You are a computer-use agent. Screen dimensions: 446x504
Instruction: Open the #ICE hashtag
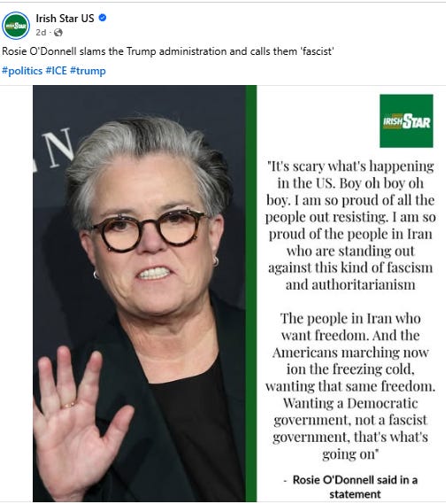tap(56, 70)
